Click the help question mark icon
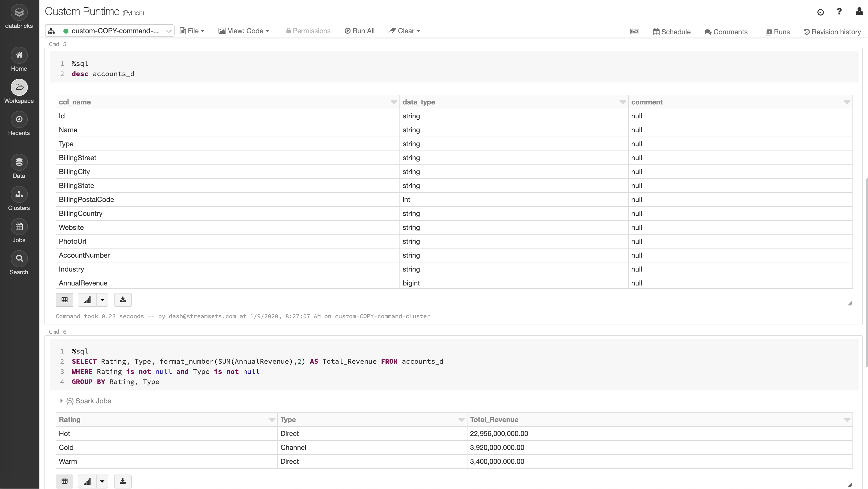Screen dimensions: 868x489 [839, 12]
